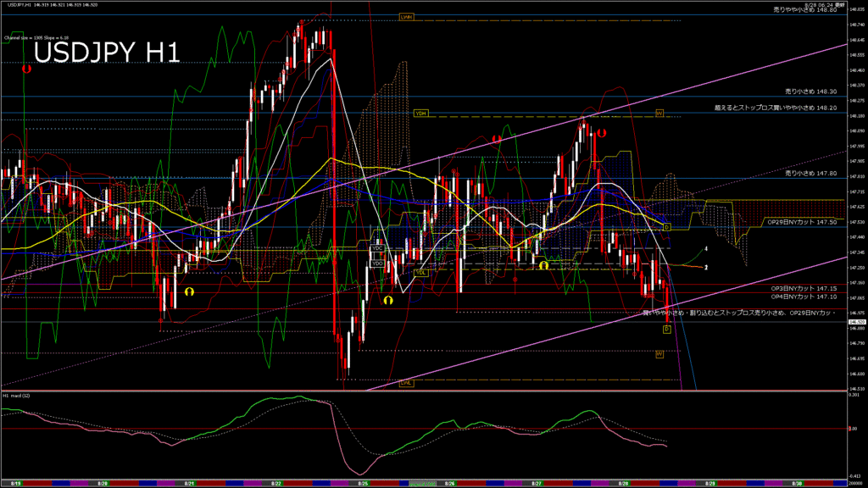Screen dimensions: 868x488
Task: Click the W marker below the lower D marker
Action: point(659,354)
